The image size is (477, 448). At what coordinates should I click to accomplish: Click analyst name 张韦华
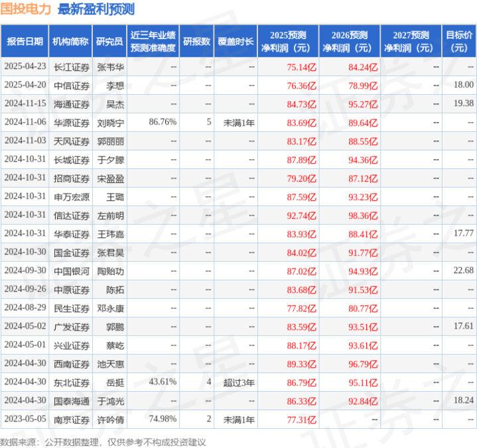point(111,67)
